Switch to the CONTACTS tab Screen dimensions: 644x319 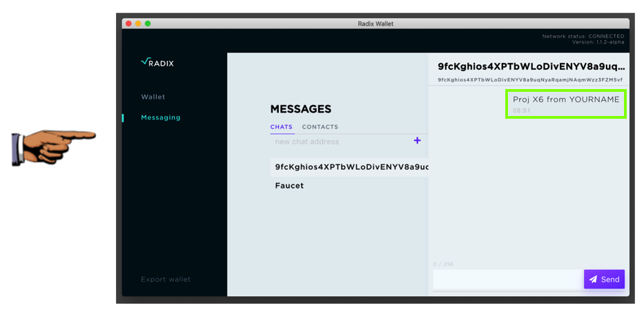pyautogui.click(x=320, y=127)
